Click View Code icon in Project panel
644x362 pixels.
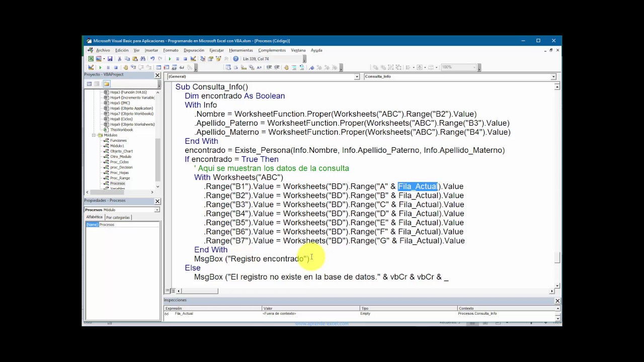point(89,83)
